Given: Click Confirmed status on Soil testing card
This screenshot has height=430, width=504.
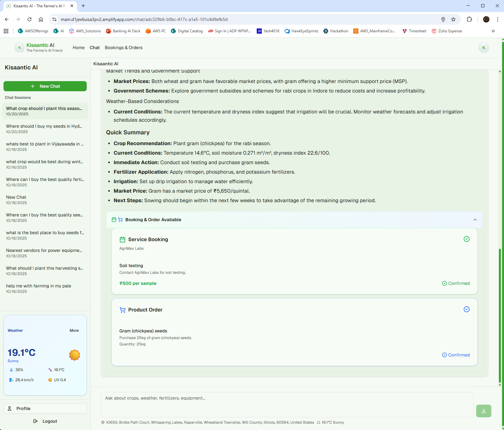Looking at the screenshot, I should [456, 283].
